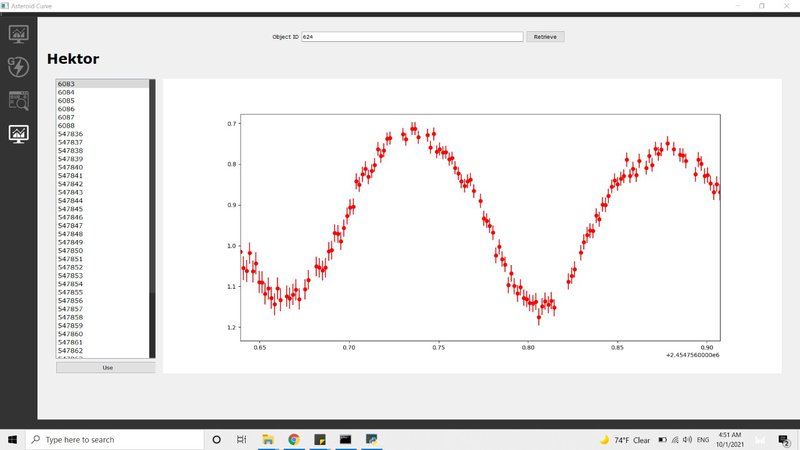This screenshot has height=450, width=800.
Task: Select list entry 547837
Action: click(103, 142)
